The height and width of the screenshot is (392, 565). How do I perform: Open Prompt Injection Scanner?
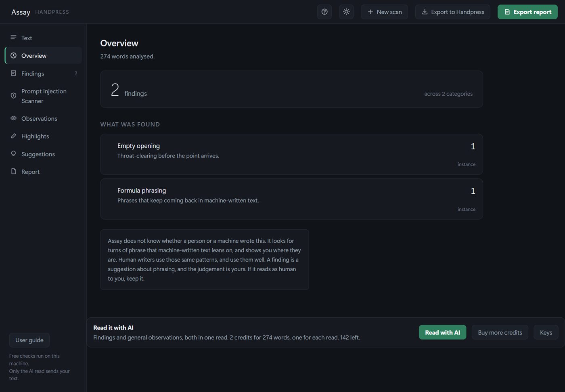click(x=43, y=96)
